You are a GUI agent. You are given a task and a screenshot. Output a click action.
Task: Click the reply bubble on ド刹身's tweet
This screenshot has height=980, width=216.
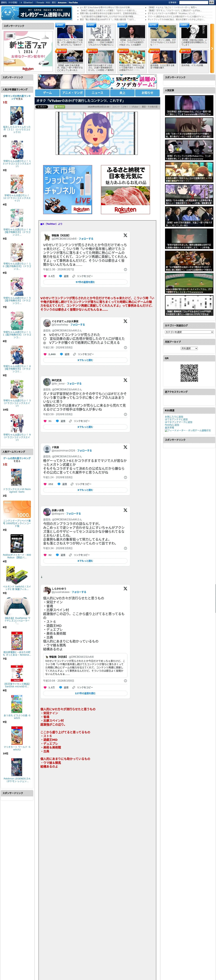(x=59, y=484)
